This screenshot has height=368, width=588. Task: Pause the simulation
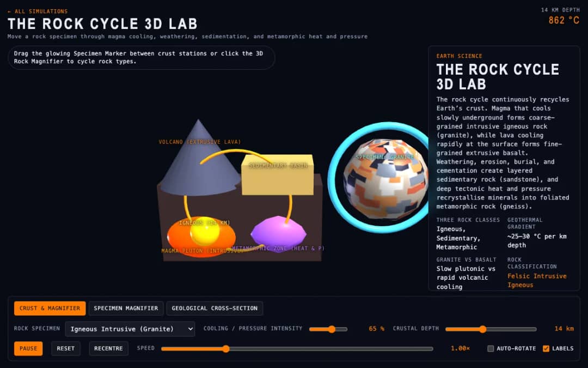[x=28, y=348]
